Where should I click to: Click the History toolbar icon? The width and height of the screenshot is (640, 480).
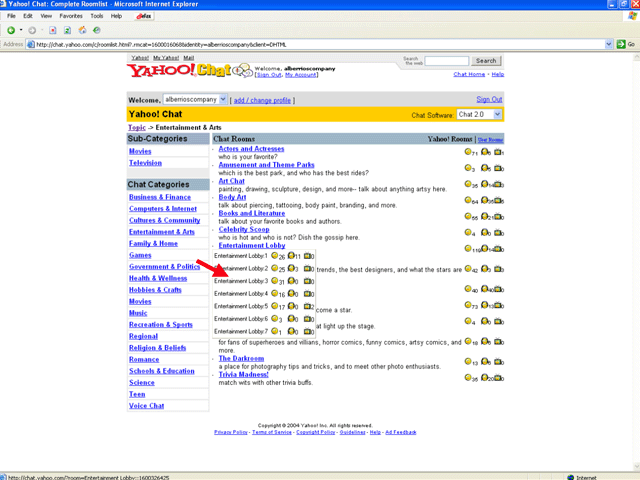click(97, 30)
